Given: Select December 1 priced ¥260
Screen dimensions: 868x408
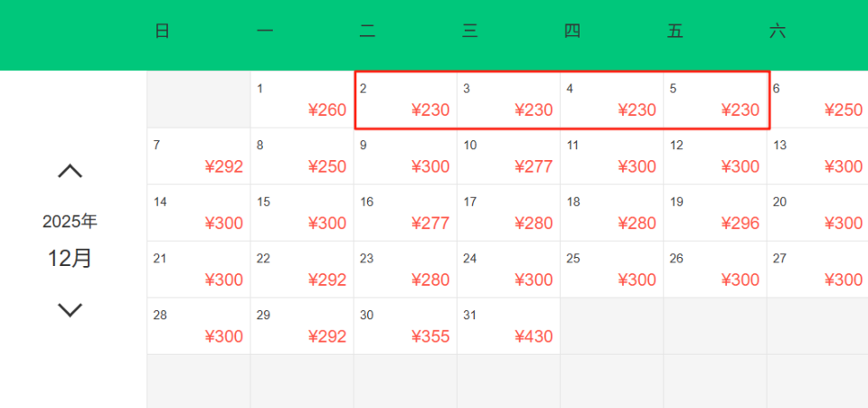Looking at the screenshot, I should click(302, 100).
